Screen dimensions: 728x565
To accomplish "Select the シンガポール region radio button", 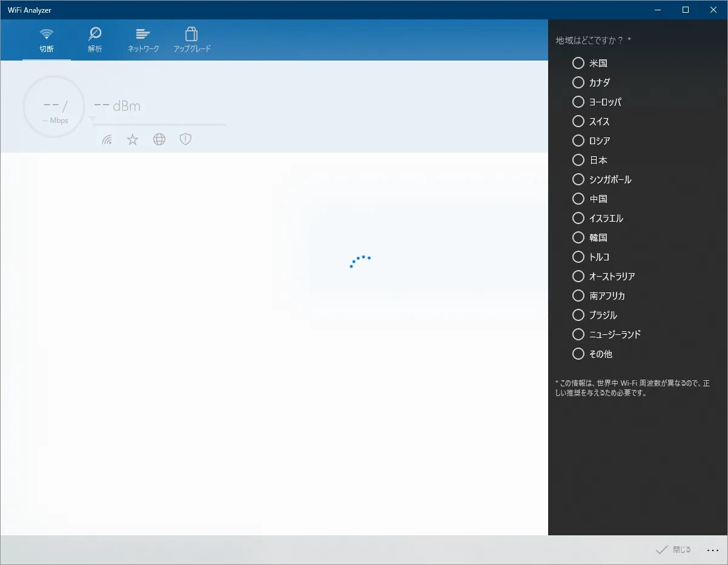I will pyautogui.click(x=578, y=179).
